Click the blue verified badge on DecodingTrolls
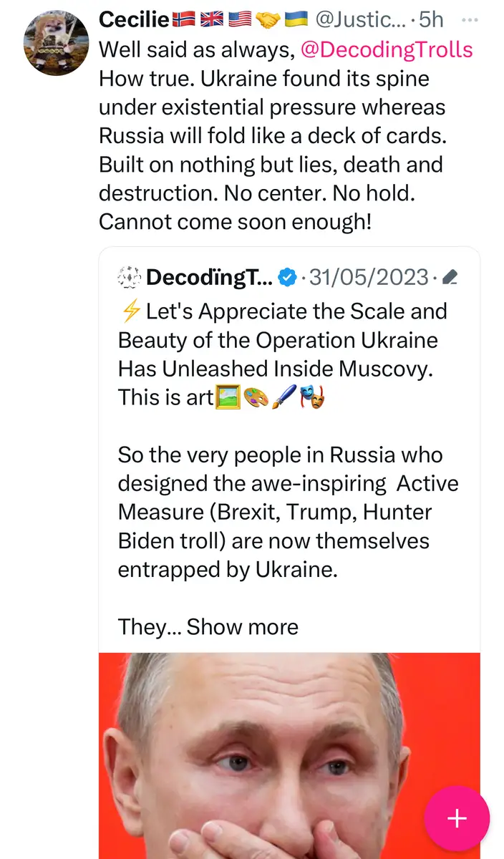504x859 pixels. (287, 277)
